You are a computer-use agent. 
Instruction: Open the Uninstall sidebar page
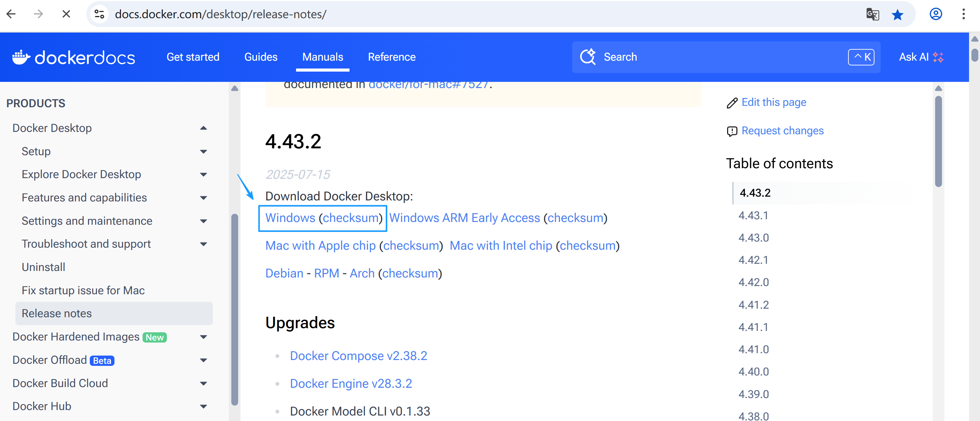click(x=44, y=267)
